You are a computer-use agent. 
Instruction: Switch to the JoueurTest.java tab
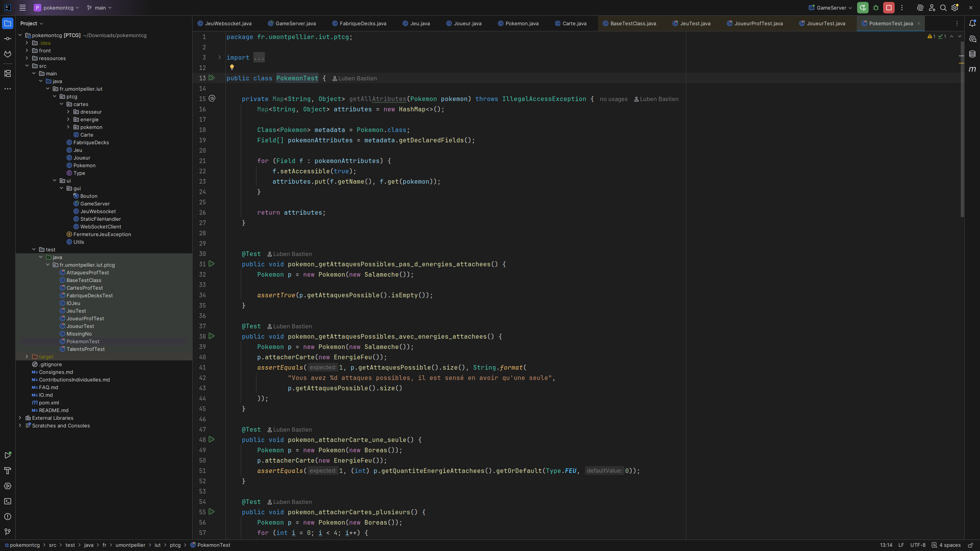pos(826,23)
